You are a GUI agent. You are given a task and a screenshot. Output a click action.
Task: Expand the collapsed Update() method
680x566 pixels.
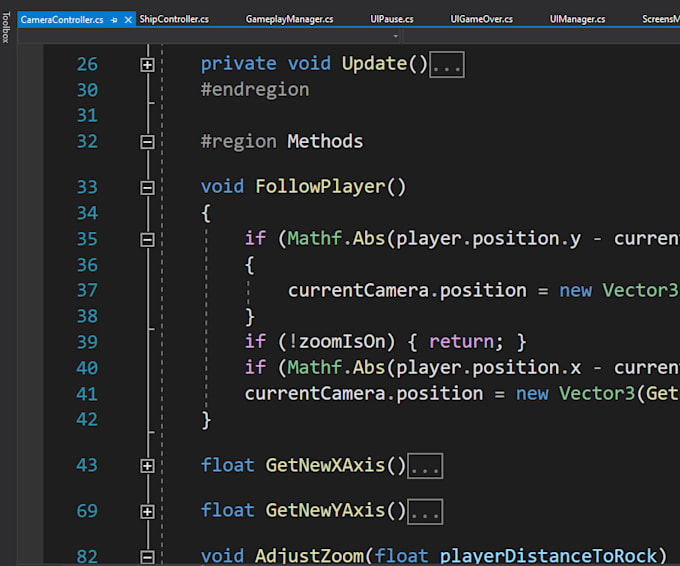(147, 65)
